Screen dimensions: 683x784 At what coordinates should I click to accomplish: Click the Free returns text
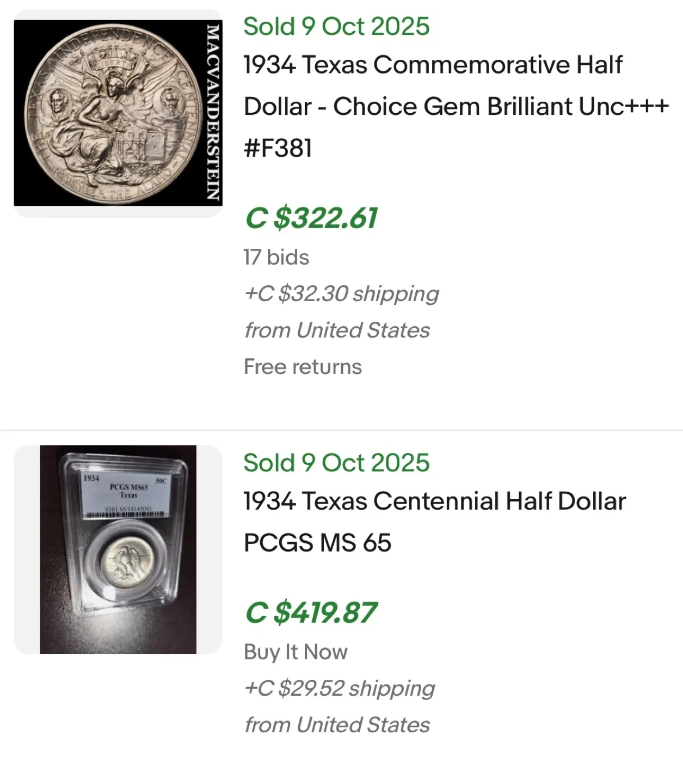303,367
